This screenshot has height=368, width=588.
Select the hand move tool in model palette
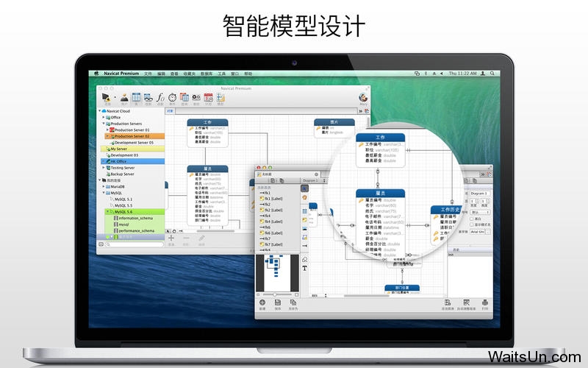pos(304,197)
